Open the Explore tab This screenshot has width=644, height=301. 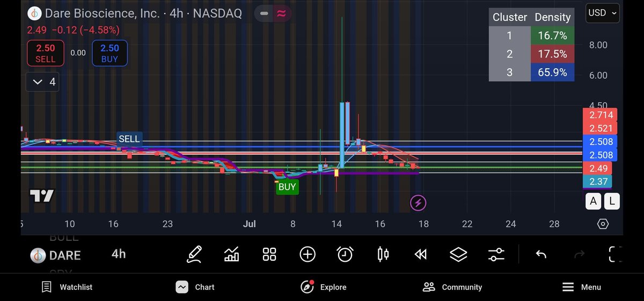[323, 287]
